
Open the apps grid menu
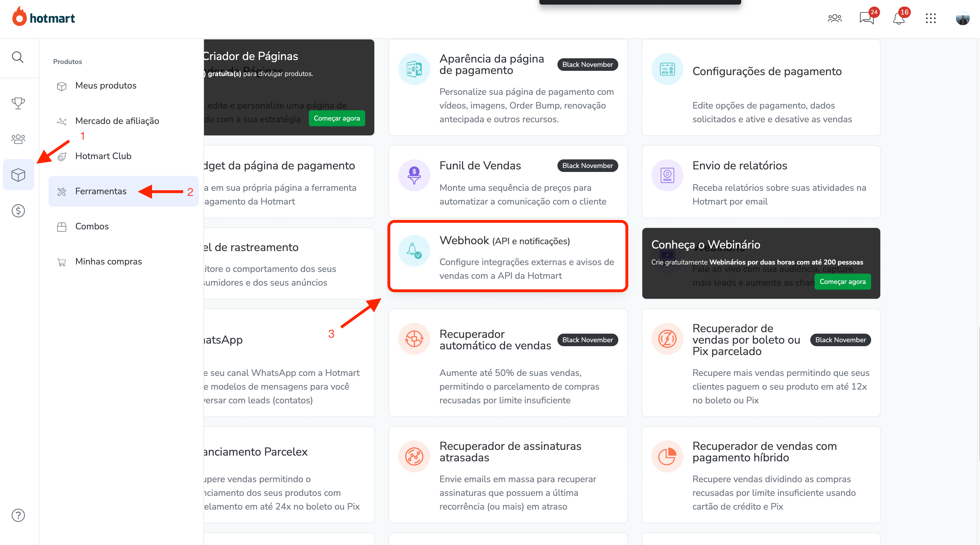click(x=931, y=18)
